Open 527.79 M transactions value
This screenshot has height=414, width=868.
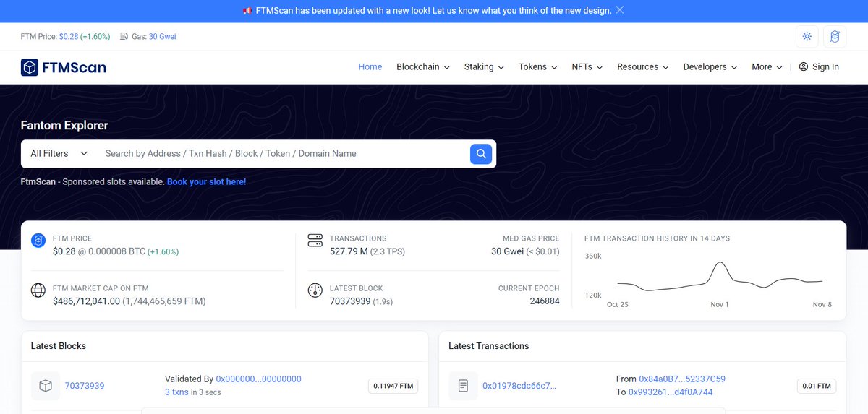pyautogui.click(x=350, y=251)
